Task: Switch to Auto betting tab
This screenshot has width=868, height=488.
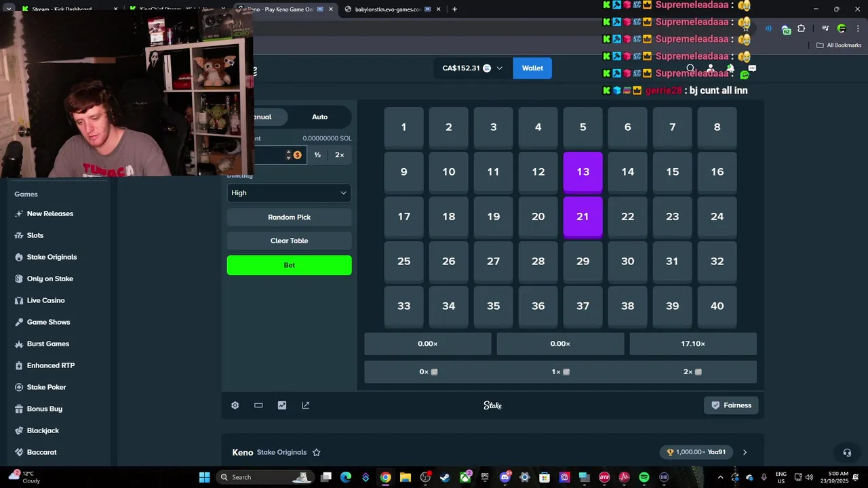Action: (x=320, y=117)
